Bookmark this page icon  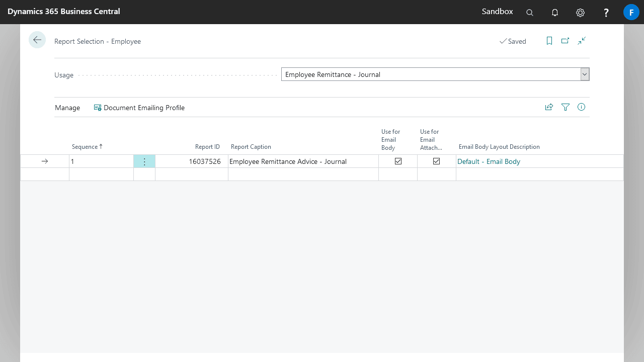(549, 41)
